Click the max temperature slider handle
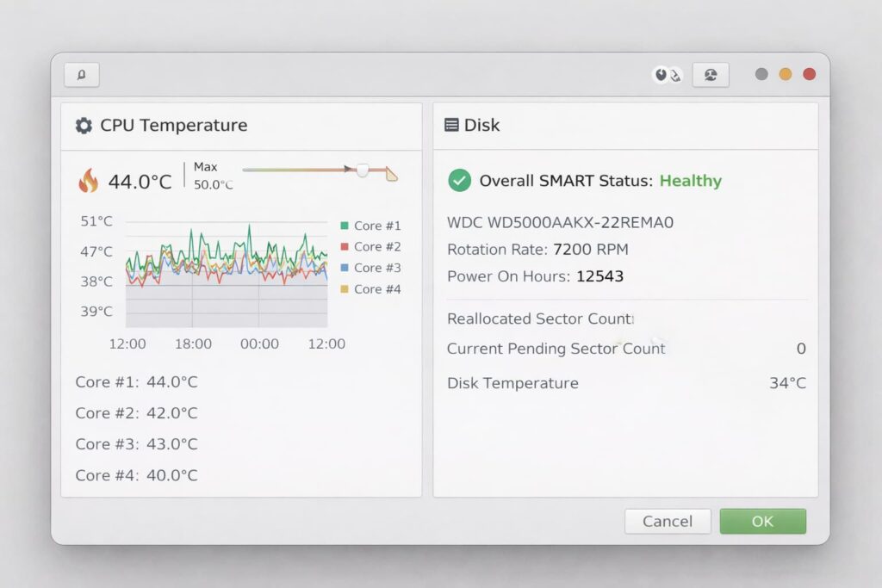This screenshot has height=588, width=882. pyautogui.click(x=363, y=170)
